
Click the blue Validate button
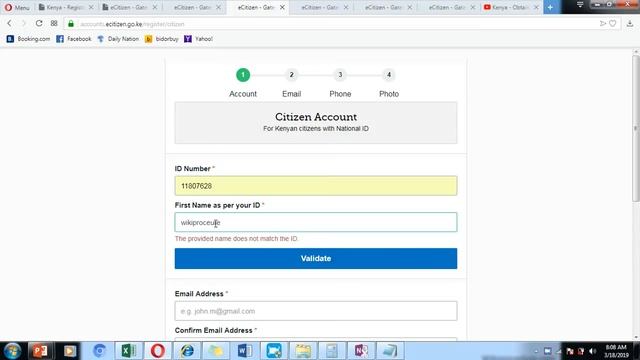pyautogui.click(x=316, y=258)
